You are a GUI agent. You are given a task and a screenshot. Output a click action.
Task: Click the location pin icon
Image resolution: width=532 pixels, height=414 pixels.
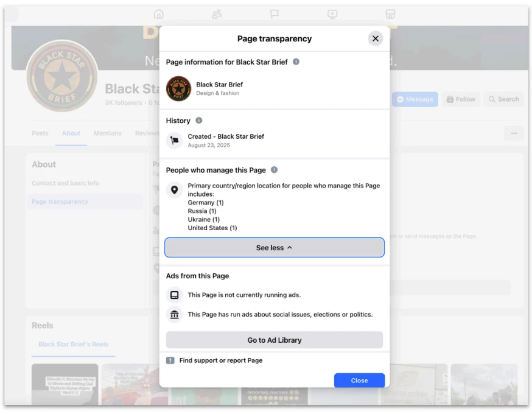click(175, 190)
